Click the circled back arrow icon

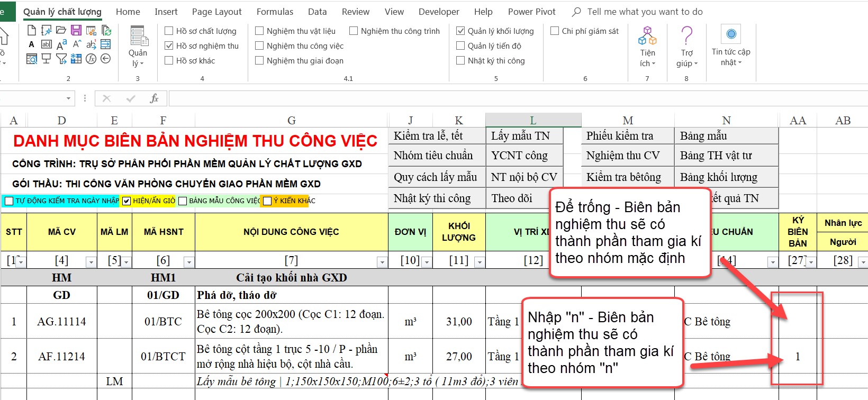(106, 59)
